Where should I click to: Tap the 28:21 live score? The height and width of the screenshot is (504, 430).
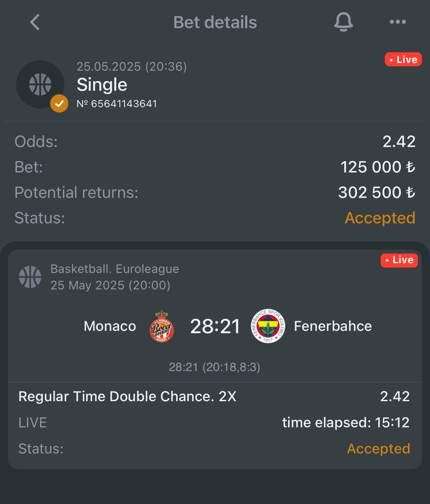(215, 326)
